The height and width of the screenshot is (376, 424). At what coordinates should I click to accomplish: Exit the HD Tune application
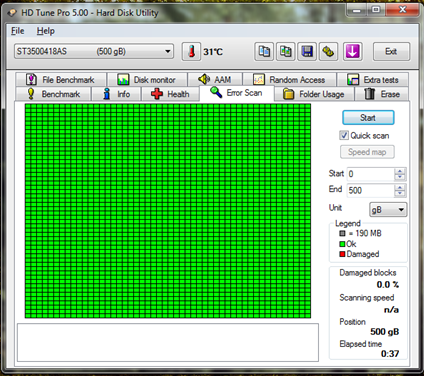(x=391, y=52)
